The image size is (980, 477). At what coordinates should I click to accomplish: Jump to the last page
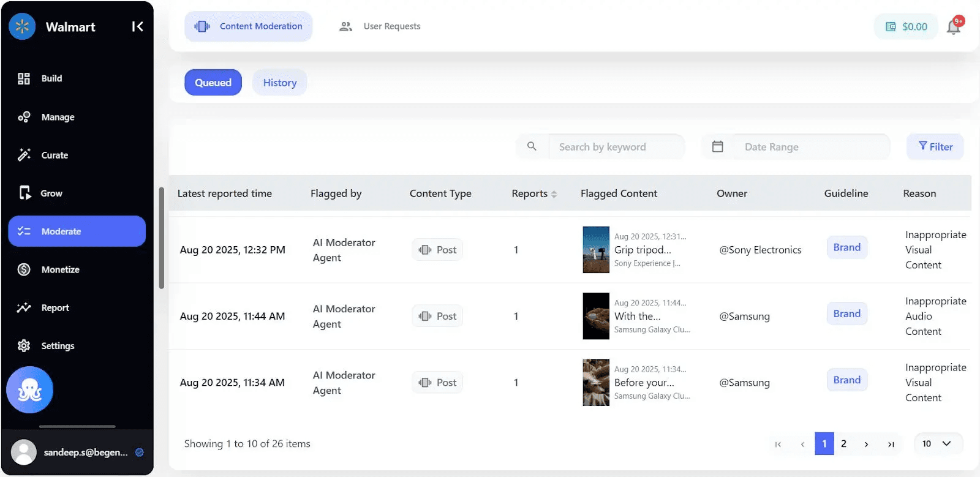pos(891,444)
